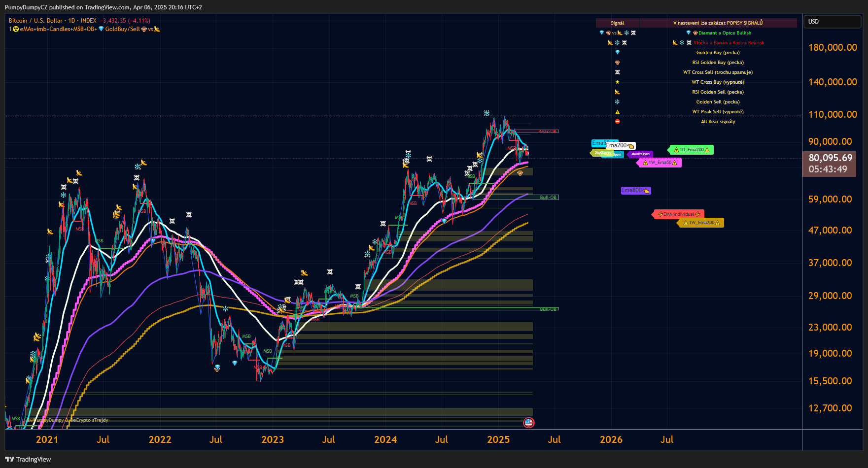Click the Golden Buy (pecka) row text
Image resolution: width=868 pixels, height=468 pixels.
click(718, 53)
